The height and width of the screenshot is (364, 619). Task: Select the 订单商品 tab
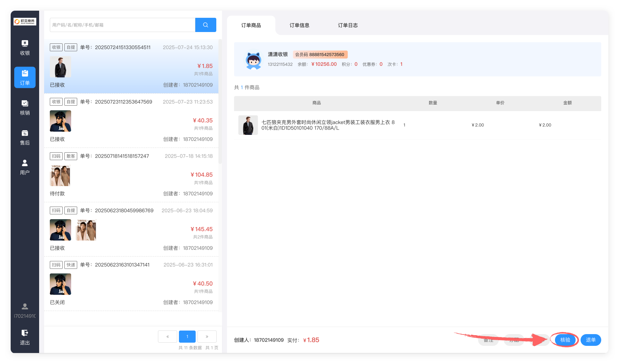251,25
